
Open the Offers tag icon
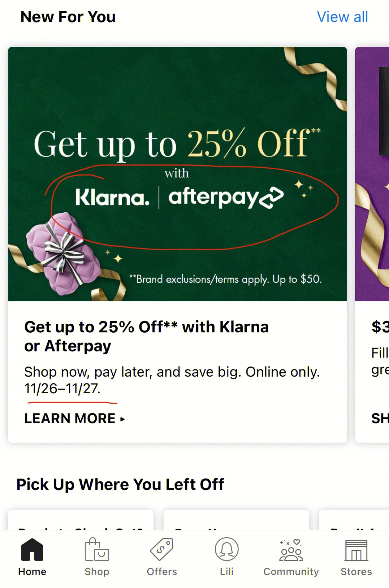click(x=162, y=549)
